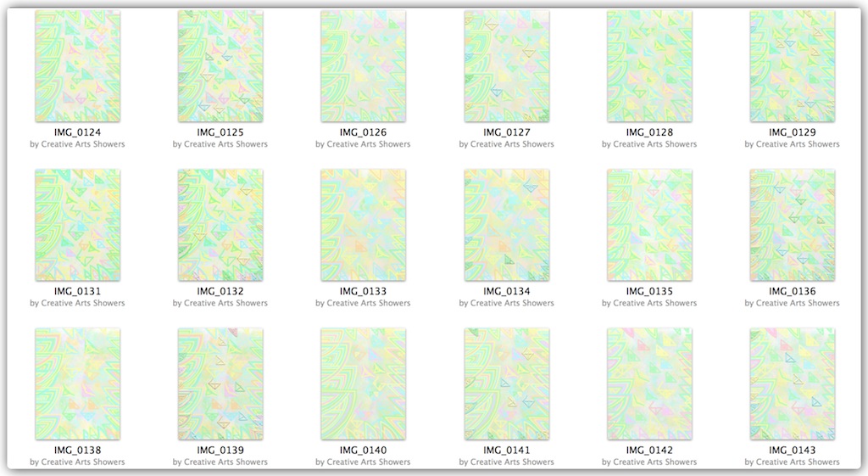Image resolution: width=868 pixels, height=476 pixels.
Task: Click the IMG_0131 file name label
Action: click(x=77, y=292)
